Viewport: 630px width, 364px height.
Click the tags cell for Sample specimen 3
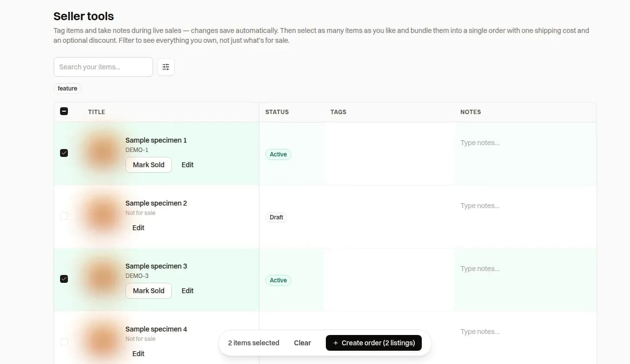tap(389, 280)
